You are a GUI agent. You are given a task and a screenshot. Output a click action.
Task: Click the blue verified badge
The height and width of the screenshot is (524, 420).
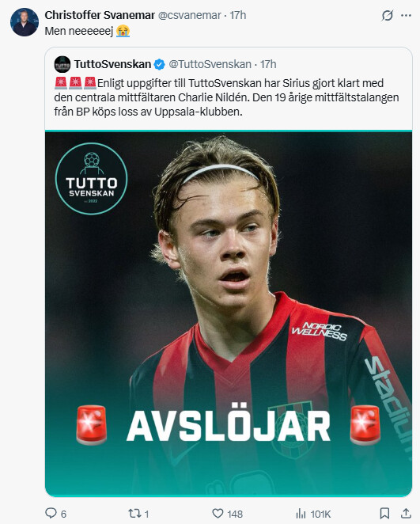[x=160, y=64]
